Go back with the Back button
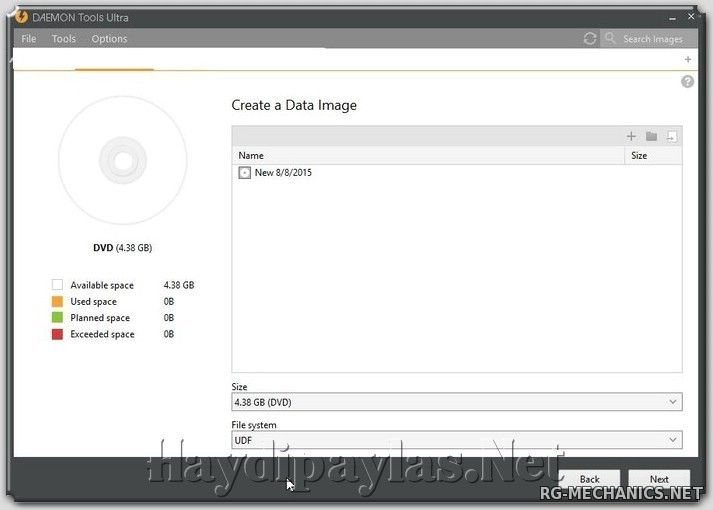Screen dimensions: 713x510 click(589, 479)
